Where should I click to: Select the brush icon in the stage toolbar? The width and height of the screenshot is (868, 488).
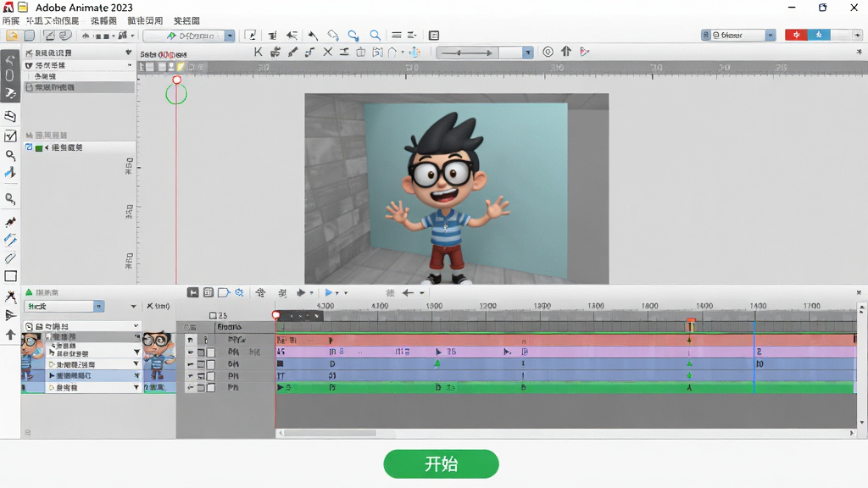(292, 52)
